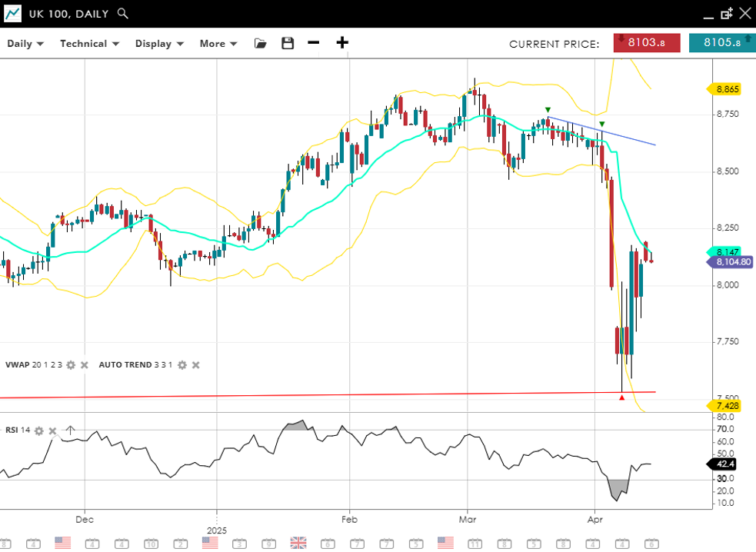
Task: Pop out the chart into new window
Action: [x=726, y=14]
